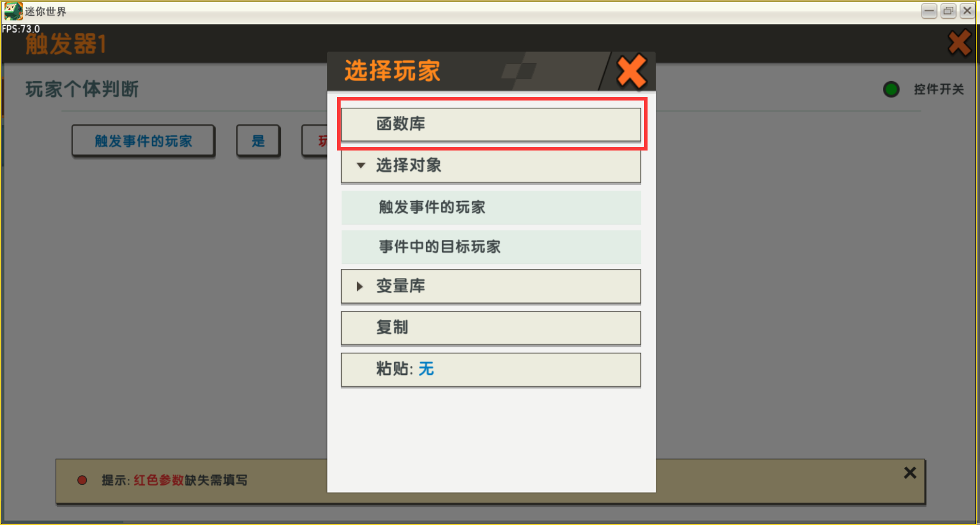Expand the 变量库 section arrow
980x525 pixels.
[x=360, y=286]
